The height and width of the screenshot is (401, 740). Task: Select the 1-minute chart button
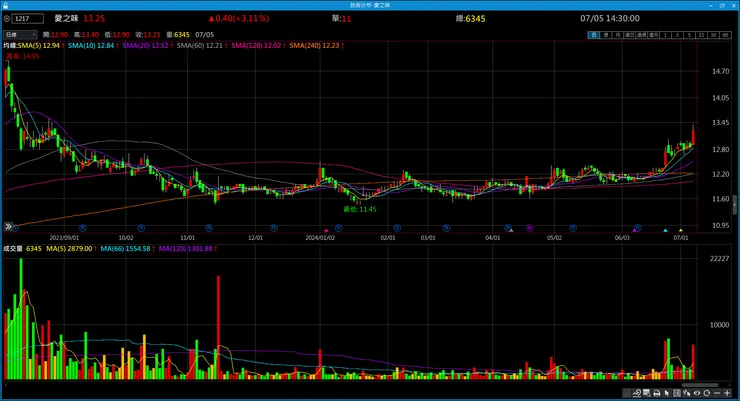pyautogui.click(x=665, y=35)
